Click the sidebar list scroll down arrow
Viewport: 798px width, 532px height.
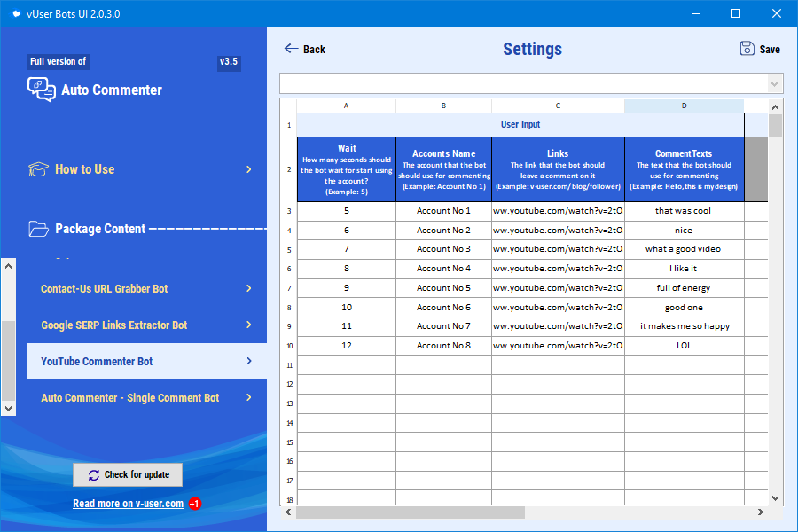point(8,408)
